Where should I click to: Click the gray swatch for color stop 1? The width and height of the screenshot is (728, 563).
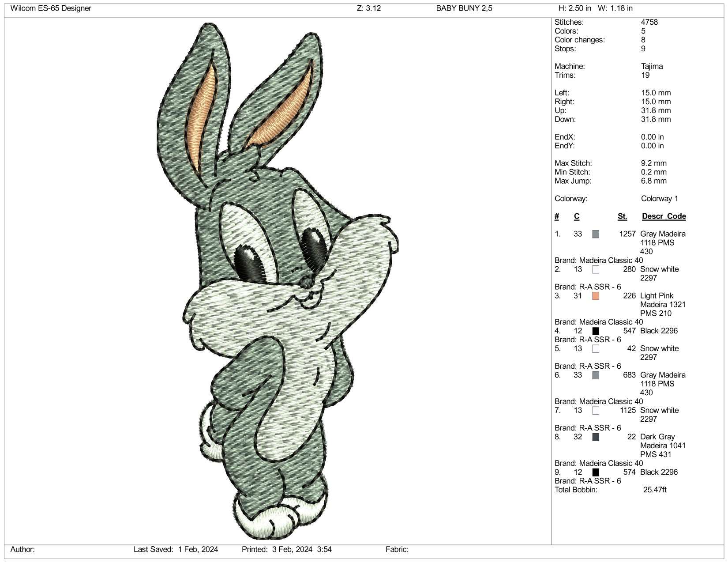[x=596, y=234]
